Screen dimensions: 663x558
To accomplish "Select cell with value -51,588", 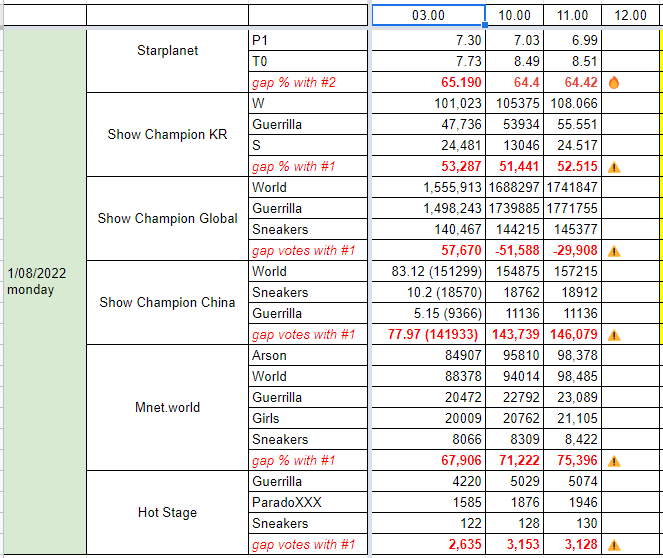I will (x=514, y=250).
